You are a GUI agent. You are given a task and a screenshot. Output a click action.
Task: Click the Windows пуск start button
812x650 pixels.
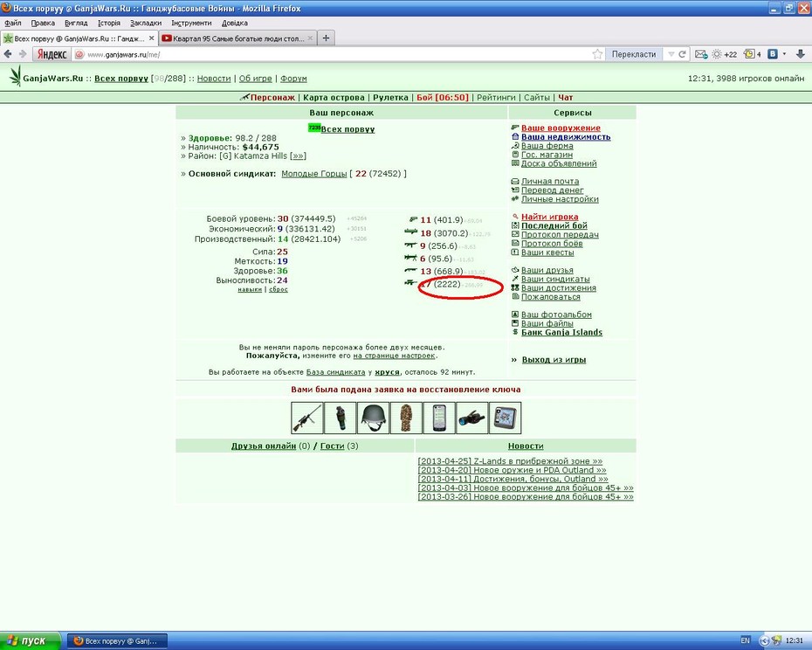(30, 640)
